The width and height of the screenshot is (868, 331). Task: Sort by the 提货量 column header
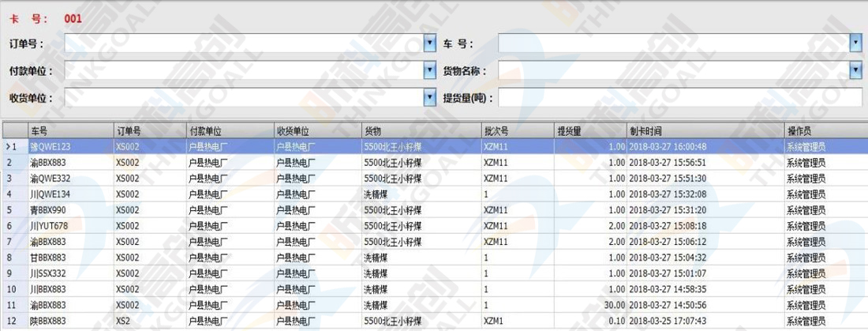pyautogui.click(x=590, y=131)
